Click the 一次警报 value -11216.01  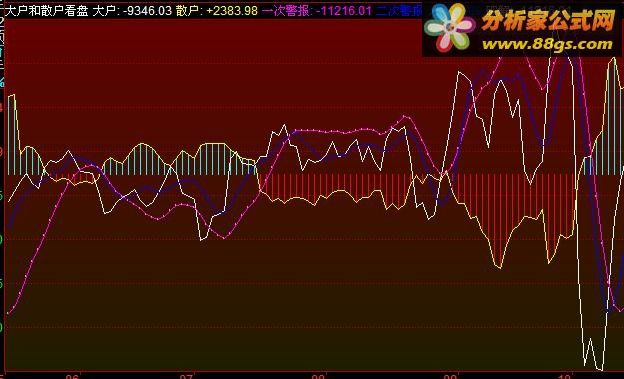click(344, 10)
